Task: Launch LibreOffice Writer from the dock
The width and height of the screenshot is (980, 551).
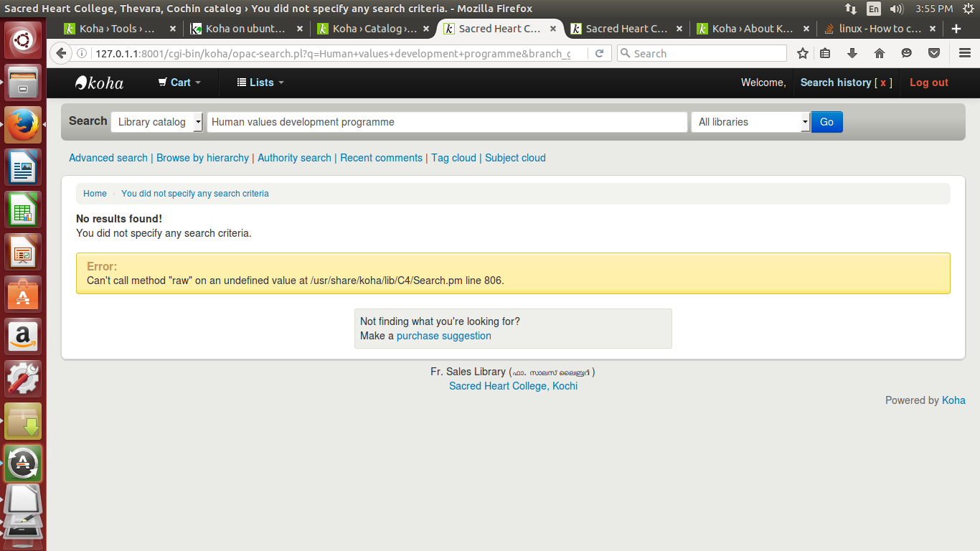Action: (24, 168)
